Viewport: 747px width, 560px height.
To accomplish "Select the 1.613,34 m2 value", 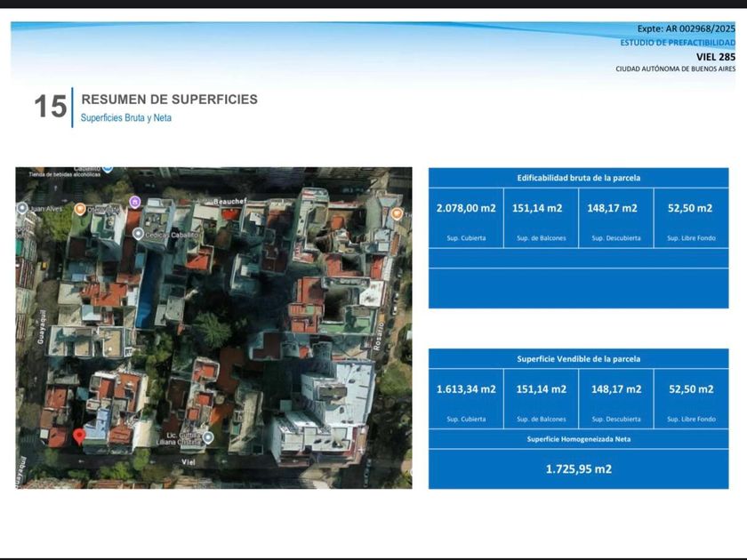I will point(466,389).
